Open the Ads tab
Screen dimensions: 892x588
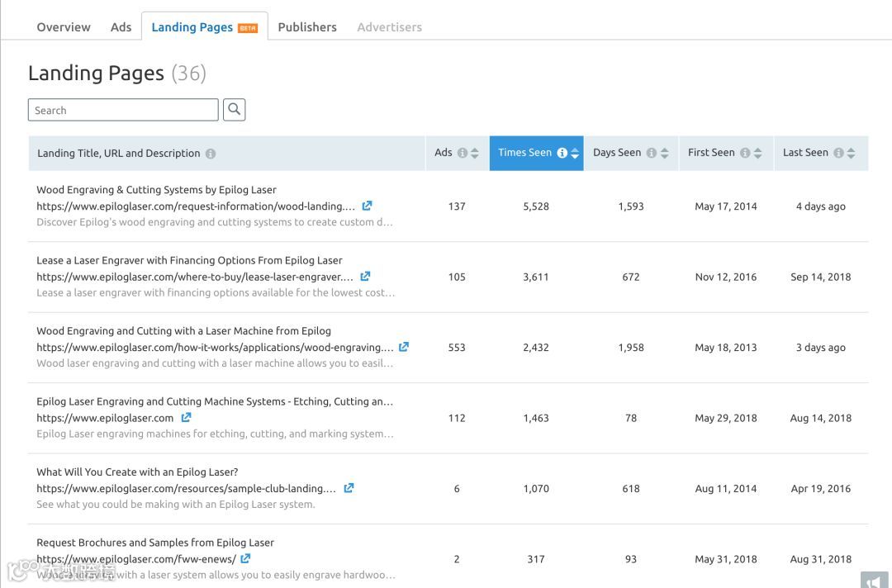click(121, 27)
